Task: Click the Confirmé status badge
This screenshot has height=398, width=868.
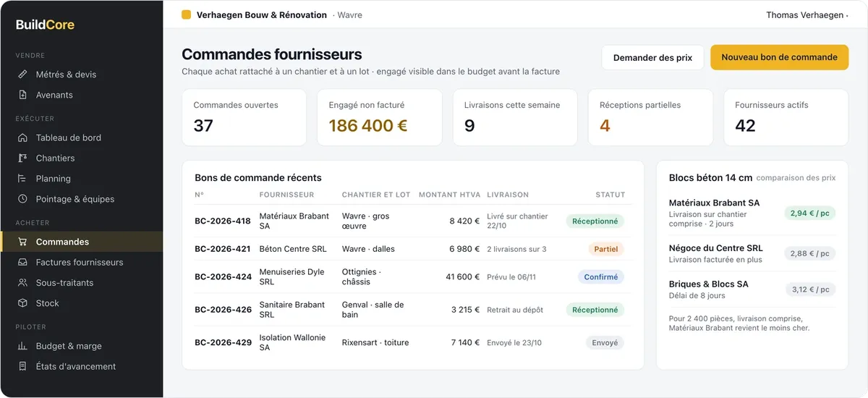Action: (x=600, y=276)
